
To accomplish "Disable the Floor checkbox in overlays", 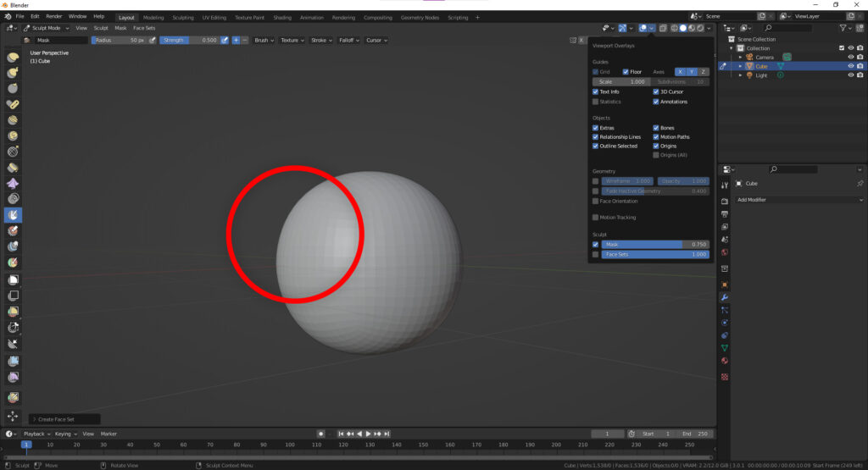I will (626, 72).
